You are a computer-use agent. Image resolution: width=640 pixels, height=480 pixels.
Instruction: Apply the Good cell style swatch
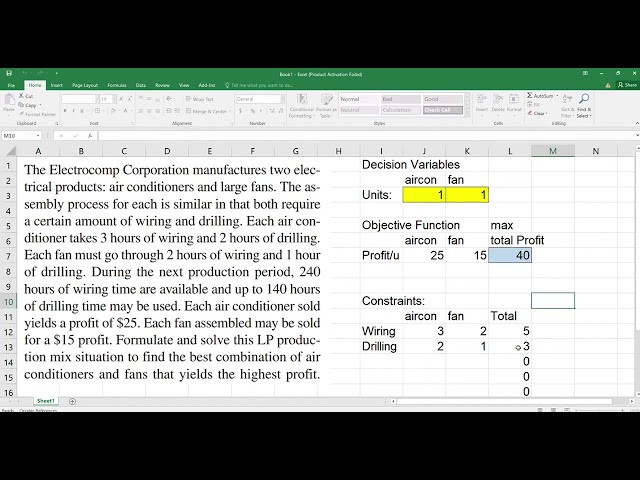(443, 99)
